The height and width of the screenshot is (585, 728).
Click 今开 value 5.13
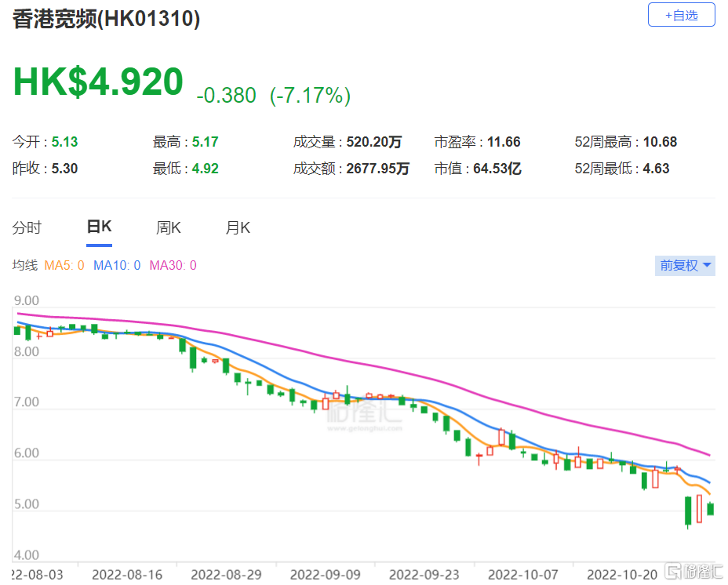(64, 142)
